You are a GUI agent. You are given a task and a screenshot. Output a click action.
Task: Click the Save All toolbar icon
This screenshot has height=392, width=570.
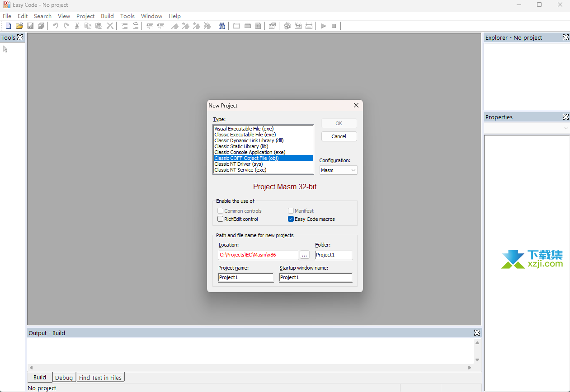pos(41,26)
